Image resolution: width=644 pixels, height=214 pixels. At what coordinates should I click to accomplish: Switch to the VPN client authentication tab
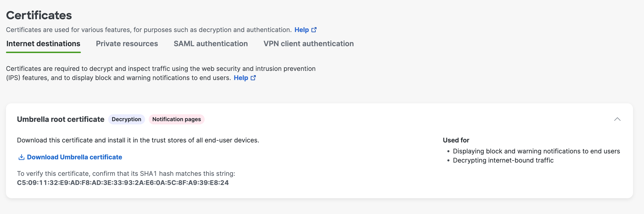point(308,43)
